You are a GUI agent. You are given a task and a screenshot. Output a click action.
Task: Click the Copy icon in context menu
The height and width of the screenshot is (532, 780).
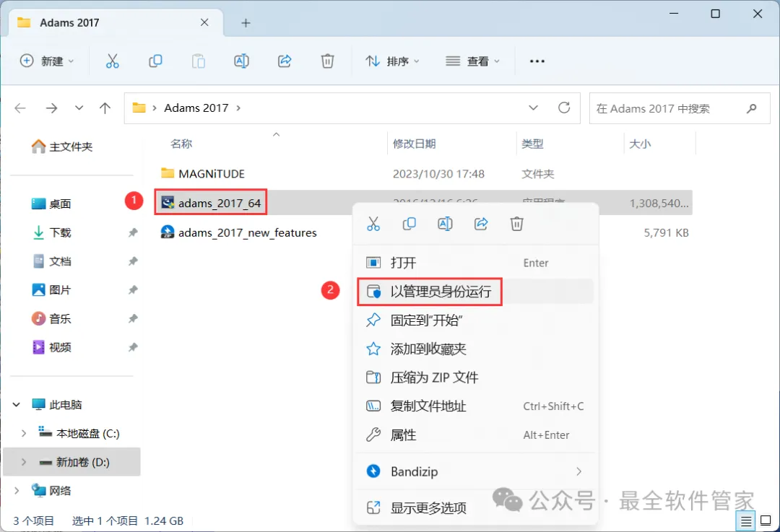[409, 224]
